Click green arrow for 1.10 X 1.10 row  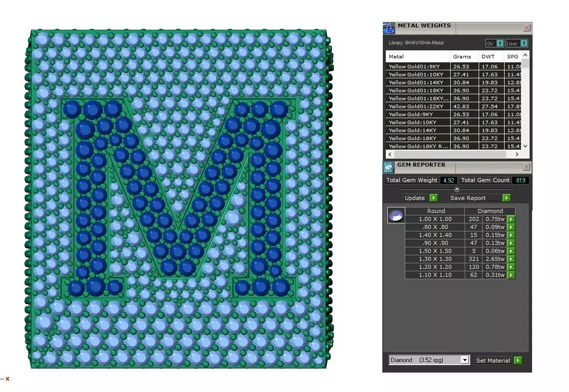[511, 275]
